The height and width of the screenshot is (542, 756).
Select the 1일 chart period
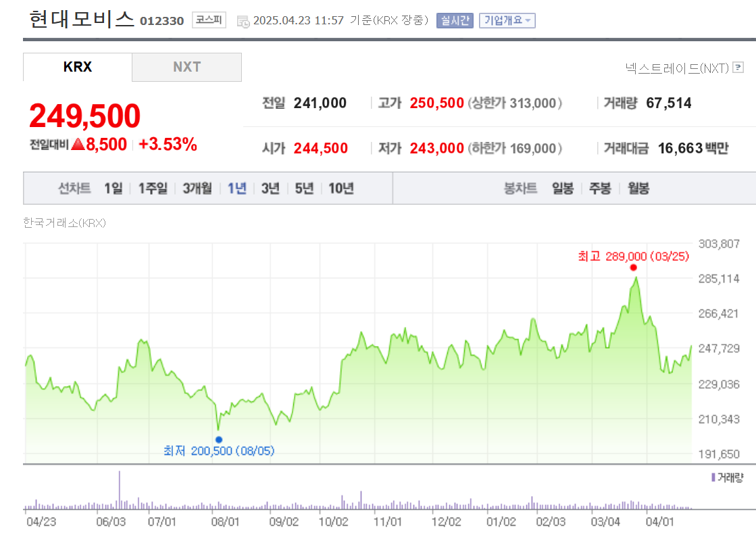coord(112,189)
